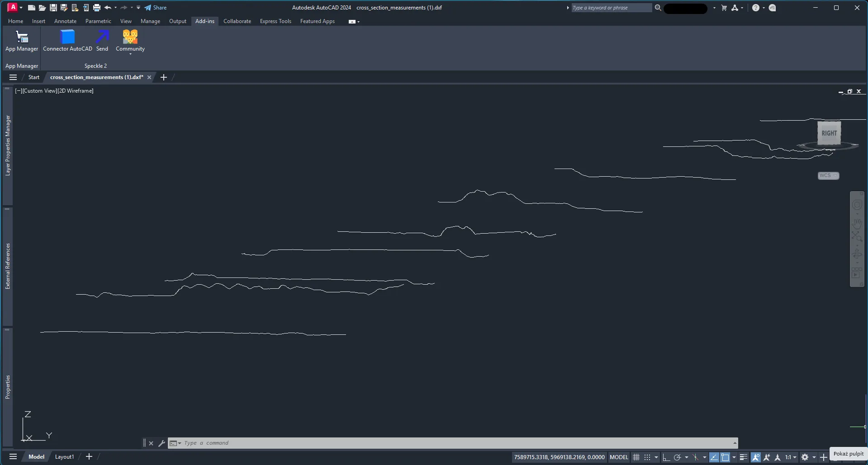The image size is (868, 465).
Task: Toggle Ortho mode in status bar
Action: point(666,457)
